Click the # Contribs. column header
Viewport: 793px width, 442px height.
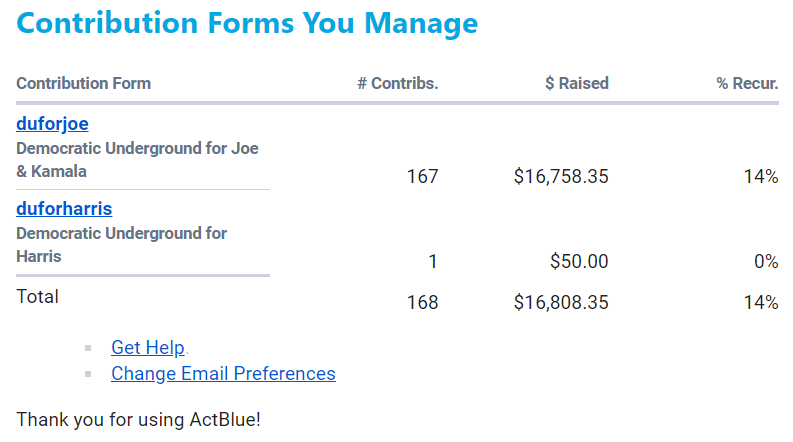click(397, 83)
